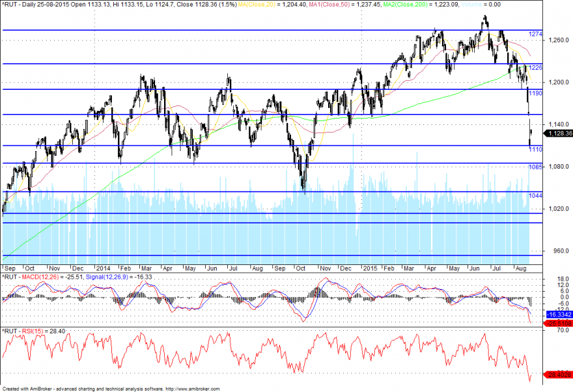Click the 1,200.0 price axis label

559,82
